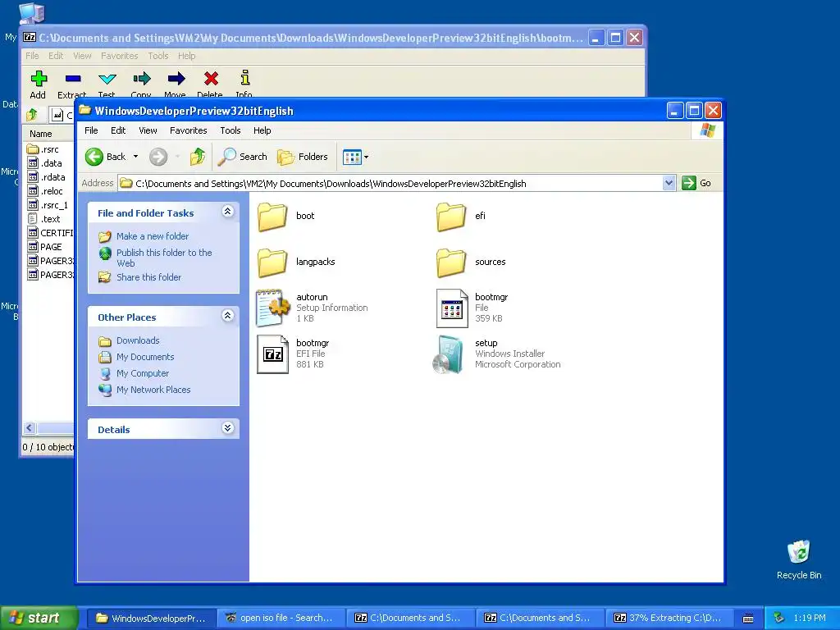Select the PAGE item in 7-Zip list
The height and width of the screenshot is (630, 840).
click(44, 247)
